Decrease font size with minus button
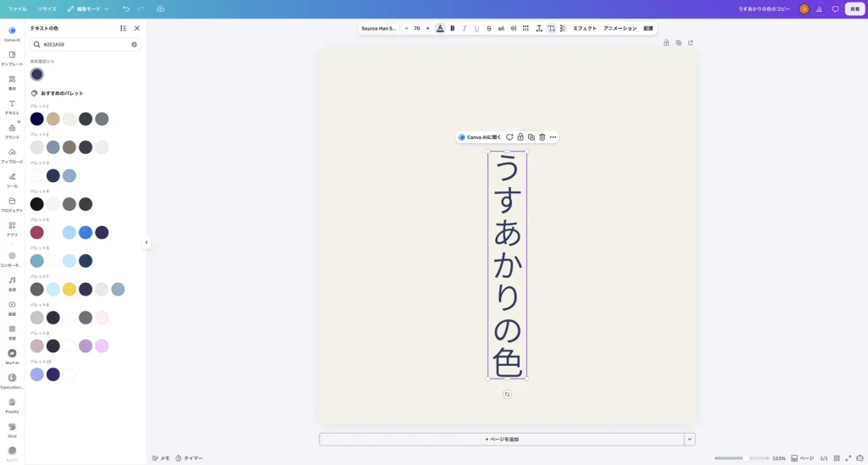The image size is (868, 465). pos(406,28)
